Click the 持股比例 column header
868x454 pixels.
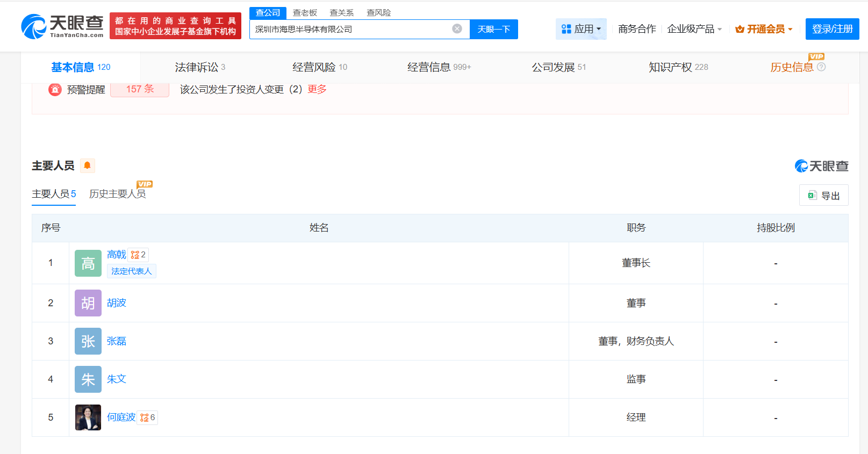pos(776,228)
